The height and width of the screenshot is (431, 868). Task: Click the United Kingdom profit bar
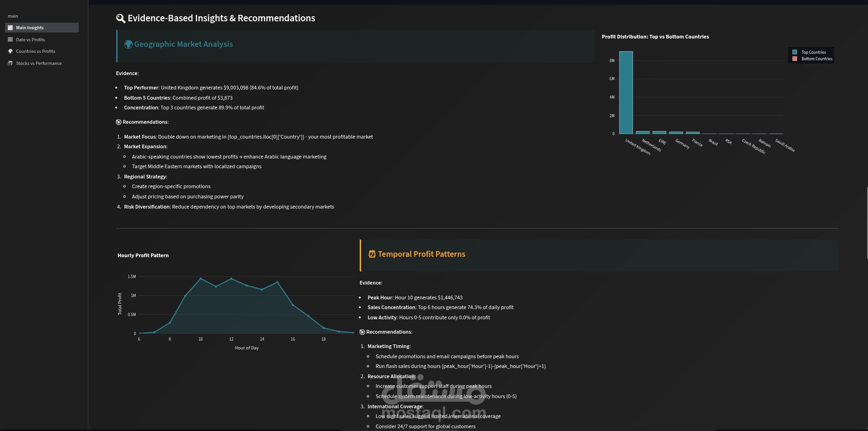(x=626, y=93)
